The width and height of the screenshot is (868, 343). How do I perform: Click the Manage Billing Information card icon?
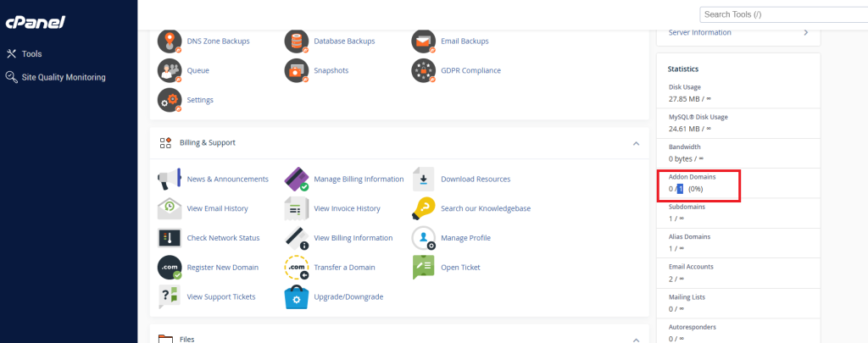click(x=296, y=179)
